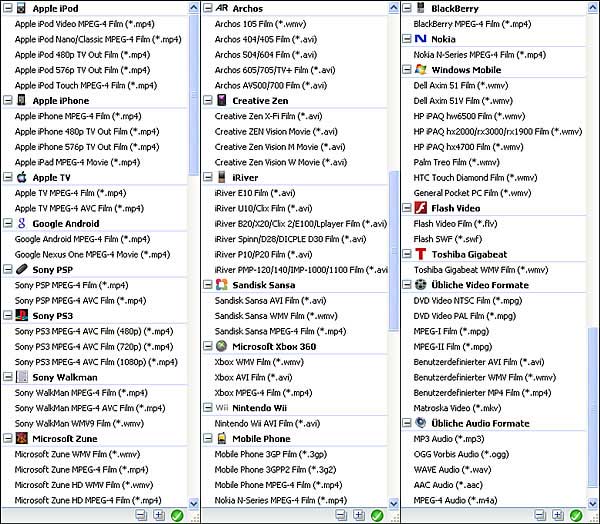This screenshot has height=524, width=600.
Task: Click the Creative Zen player icon
Action: point(222,100)
